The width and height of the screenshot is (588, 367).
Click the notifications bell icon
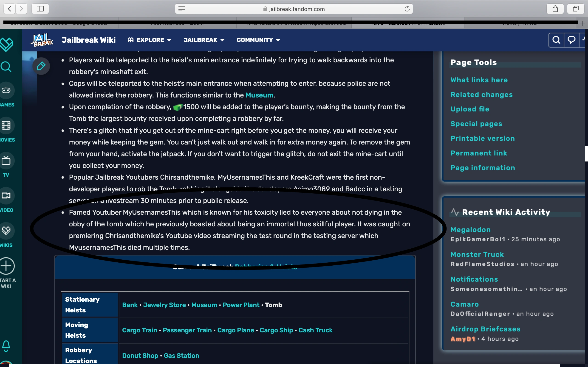6,345
